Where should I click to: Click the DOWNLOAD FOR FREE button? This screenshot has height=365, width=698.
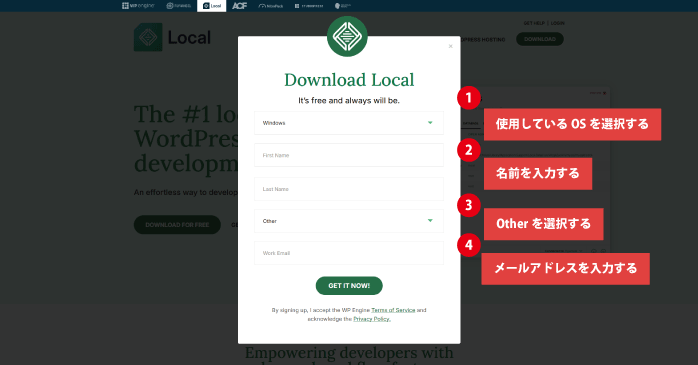pyautogui.click(x=177, y=225)
